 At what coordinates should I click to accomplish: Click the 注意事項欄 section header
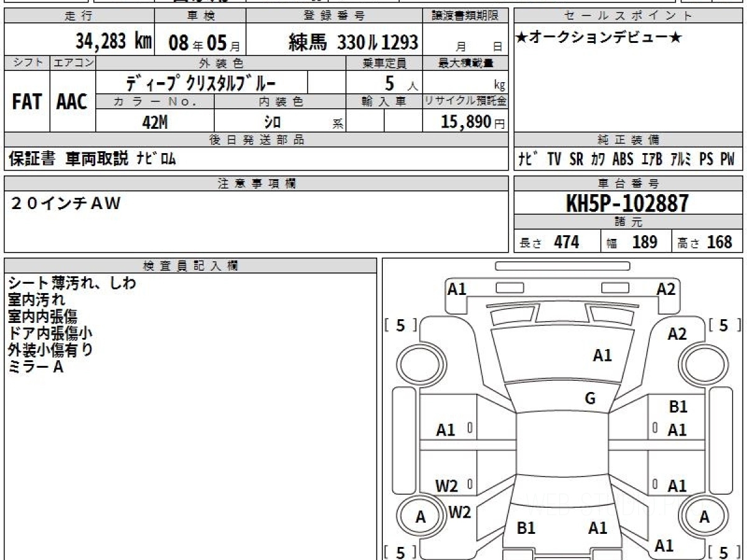(256, 184)
